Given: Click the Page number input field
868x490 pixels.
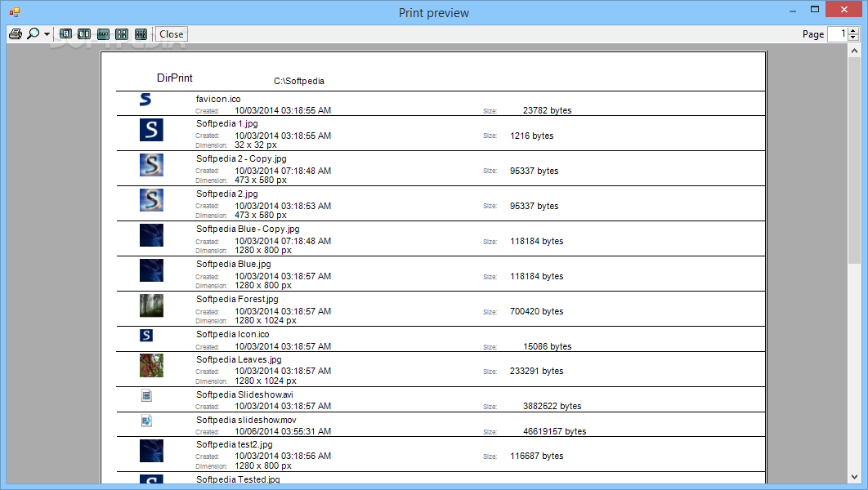Looking at the screenshot, I should 838,34.
